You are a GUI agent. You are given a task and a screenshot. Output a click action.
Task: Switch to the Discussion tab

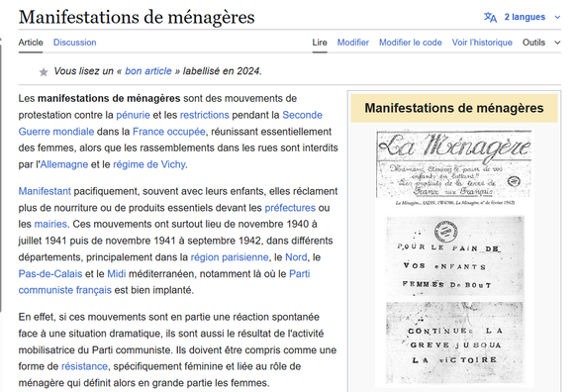74,43
